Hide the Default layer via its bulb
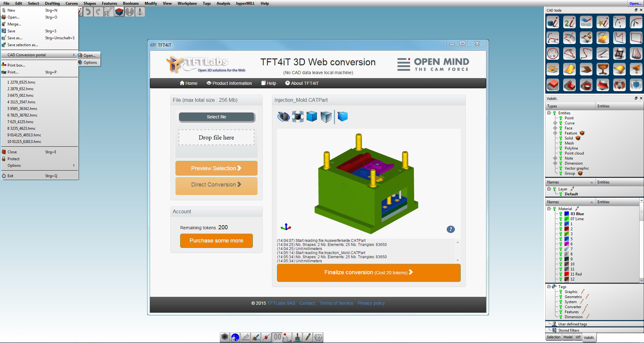The image size is (644, 343). coord(561,194)
